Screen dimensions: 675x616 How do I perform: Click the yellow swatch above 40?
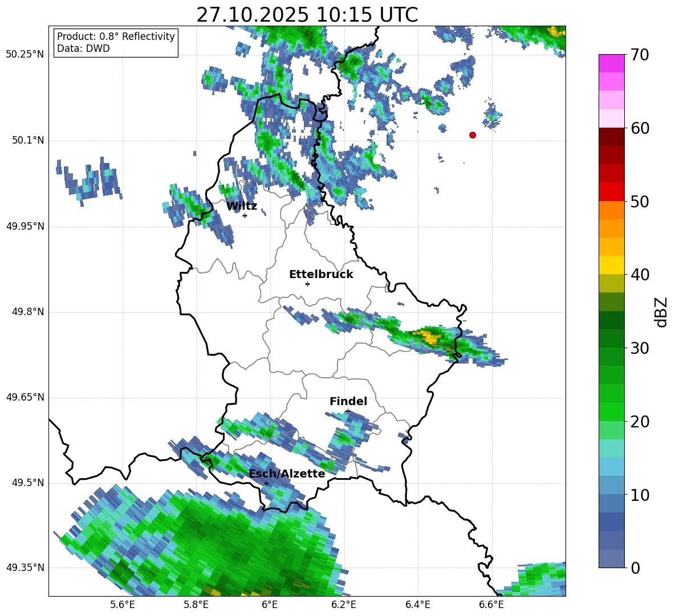coord(611,265)
